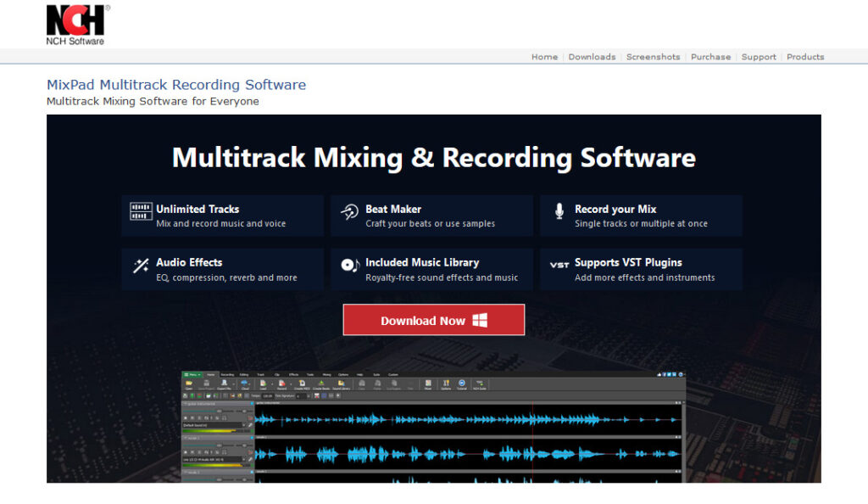Click the Create MIDI icon in MixPad toolbar
868x504 pixels.
303,385
